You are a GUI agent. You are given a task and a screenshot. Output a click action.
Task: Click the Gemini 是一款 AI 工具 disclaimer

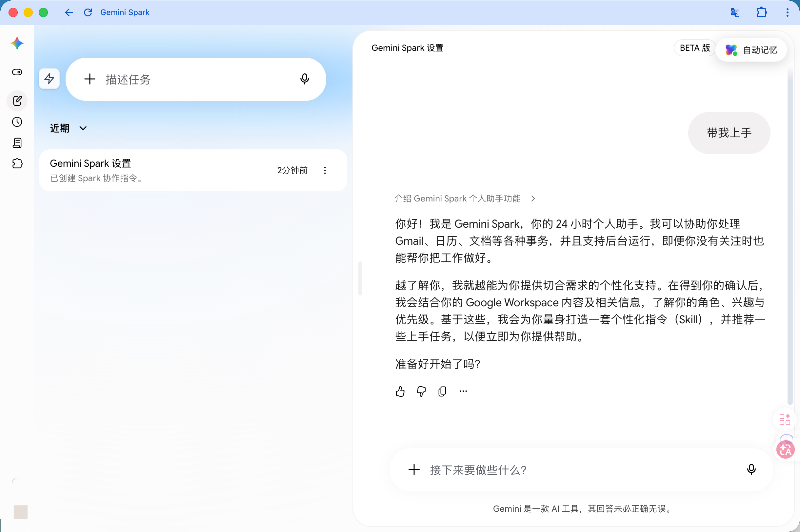(582, 509)
